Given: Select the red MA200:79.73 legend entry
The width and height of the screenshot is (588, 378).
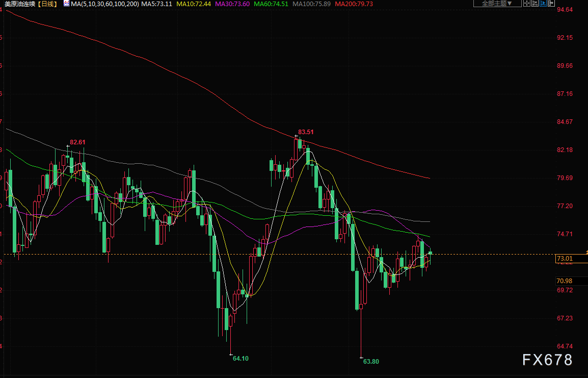Looking at the screenshot, I should (x=354, y=4).
